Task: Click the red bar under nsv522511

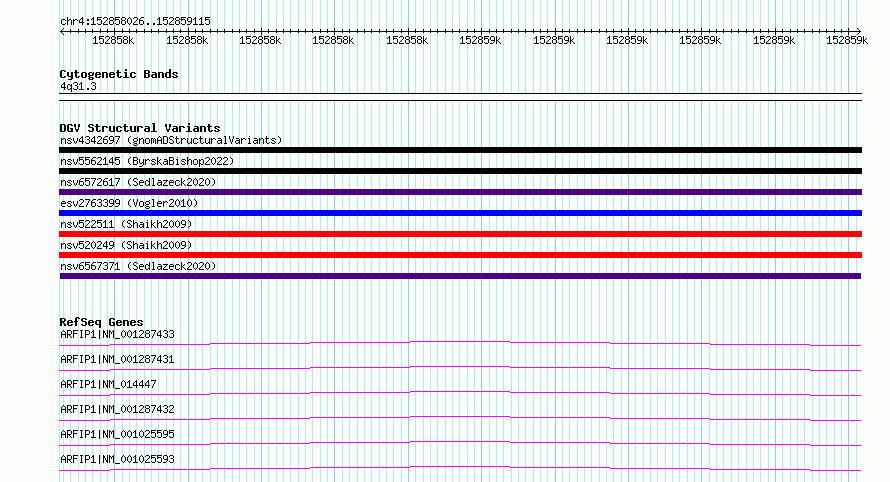Action: [460, 234]
